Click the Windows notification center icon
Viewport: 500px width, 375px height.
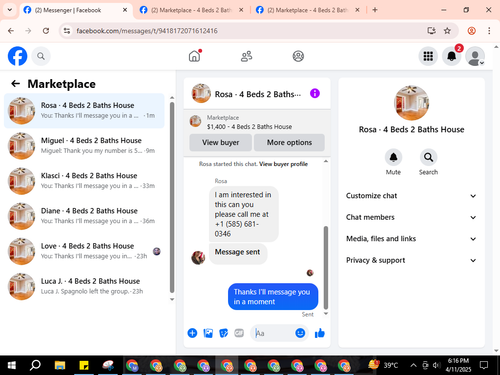(x=484, y=365)
